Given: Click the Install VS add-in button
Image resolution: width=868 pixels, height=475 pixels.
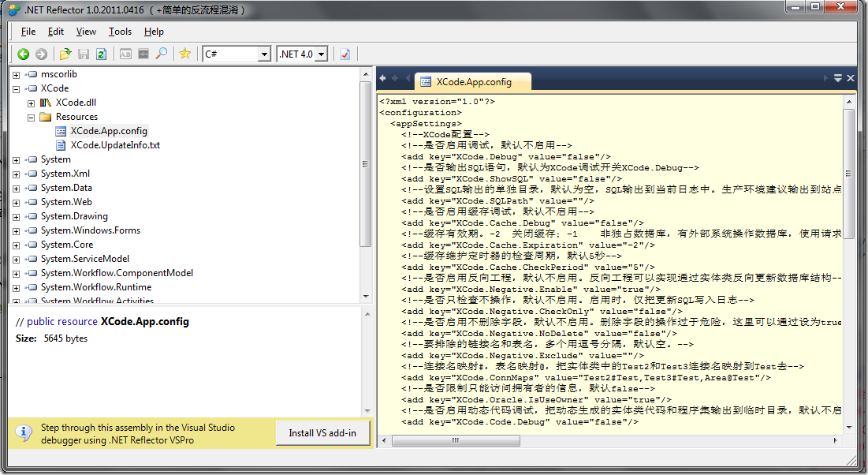Looking at the screenshot, I should (x=322, y=433).
